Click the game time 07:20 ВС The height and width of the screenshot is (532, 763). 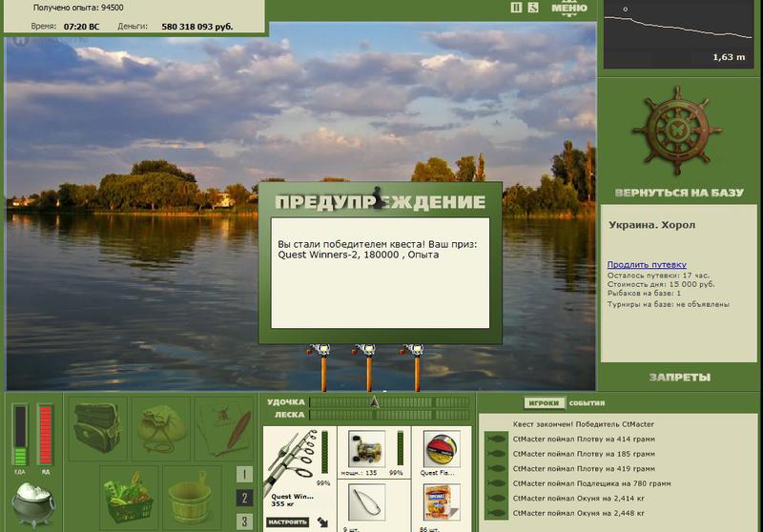click(x=81, y=27)
